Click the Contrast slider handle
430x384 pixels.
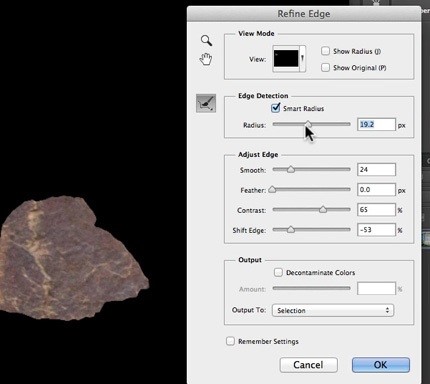(x=323, y=210)
